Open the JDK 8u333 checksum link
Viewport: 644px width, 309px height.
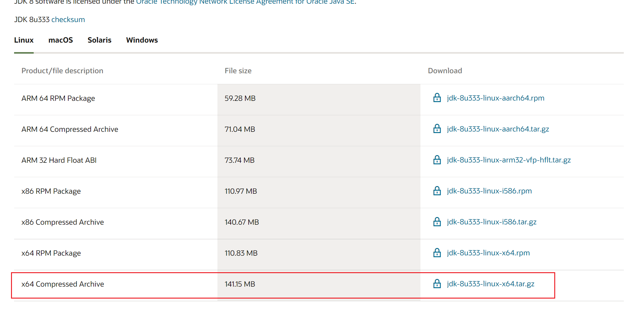68,20
